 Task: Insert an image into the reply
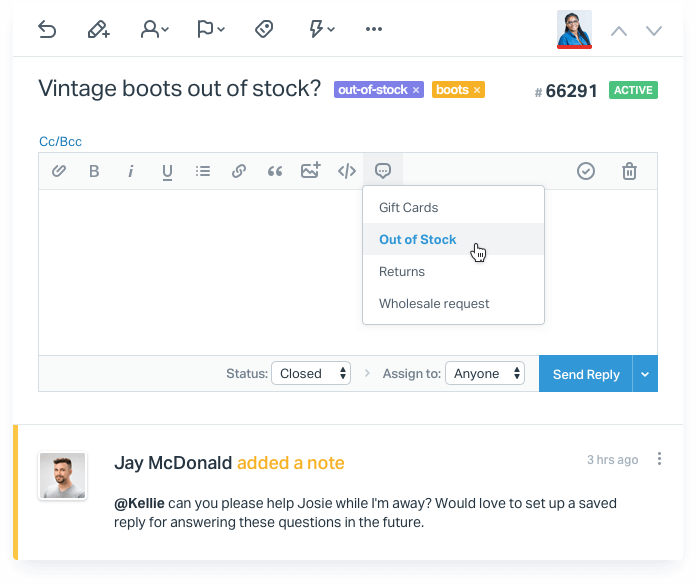(310, 171)
